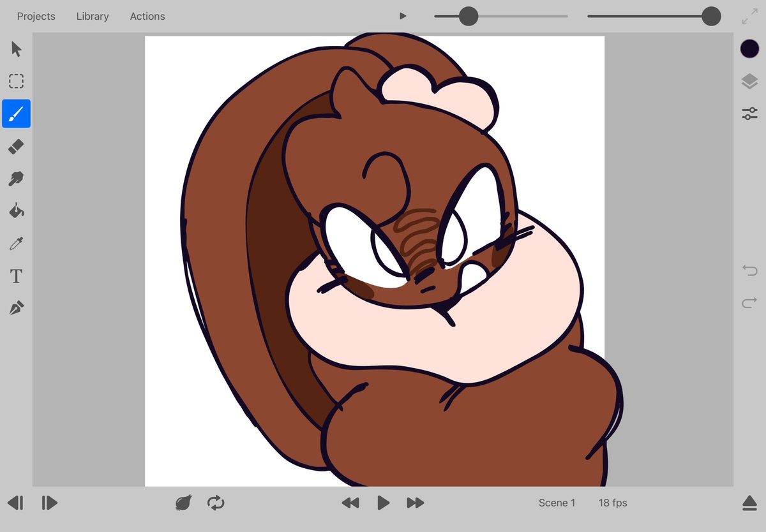
Task: Adjust the second top slider handle
Action: (711, 17)
